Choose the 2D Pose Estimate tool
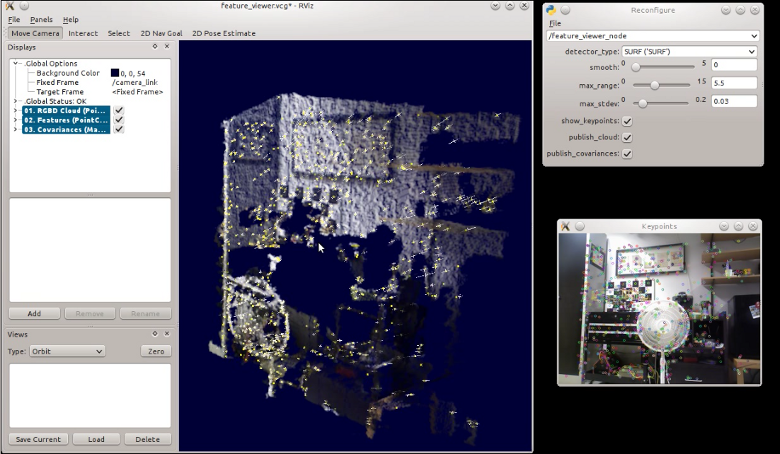780x454 pixels. tap(223, 33)
